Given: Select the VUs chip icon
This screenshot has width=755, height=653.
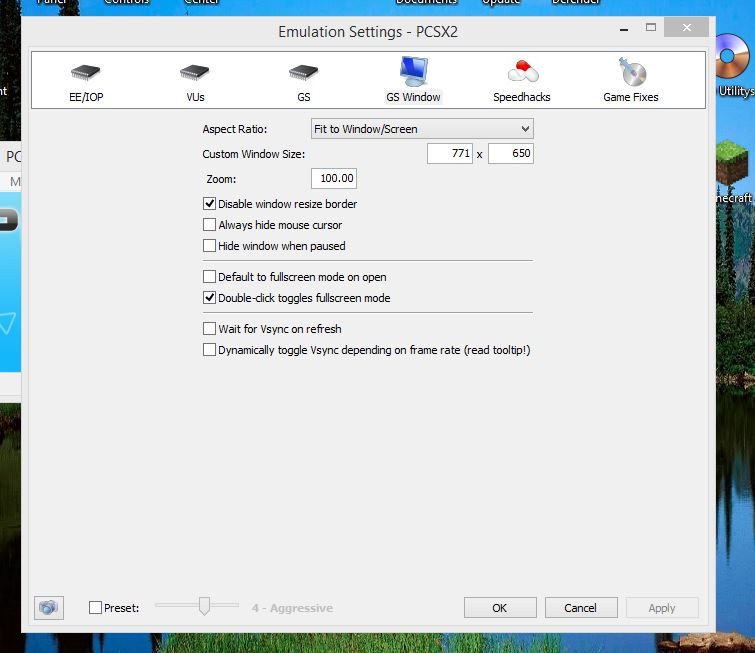Looking at the screenshot, I should click(x=195, y=73).
